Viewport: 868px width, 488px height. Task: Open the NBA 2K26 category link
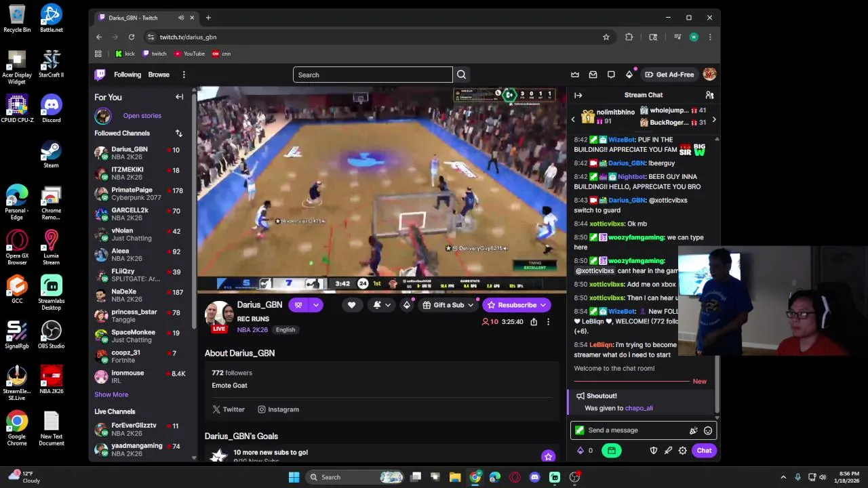pos(252,330)
